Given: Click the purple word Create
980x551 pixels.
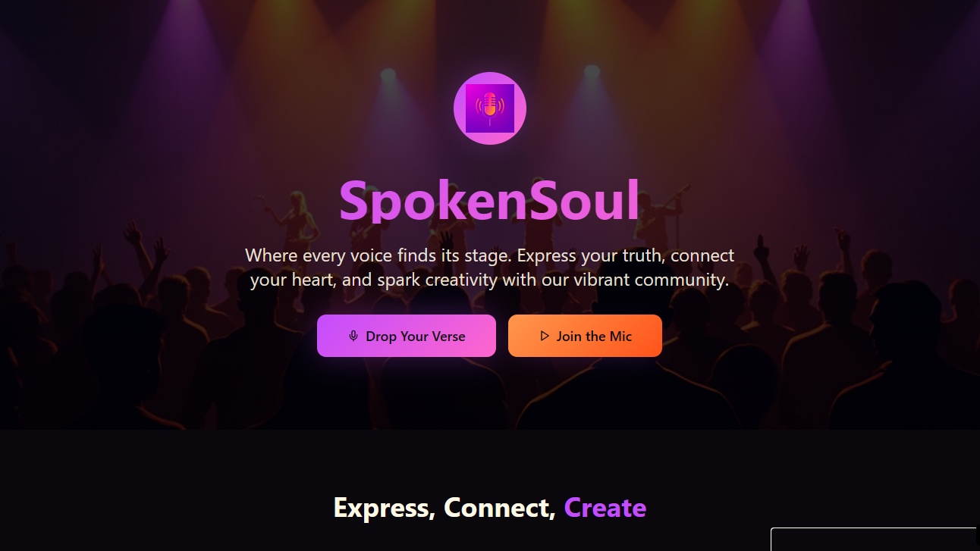Looking at the screenshot, I should click(605, 507).
